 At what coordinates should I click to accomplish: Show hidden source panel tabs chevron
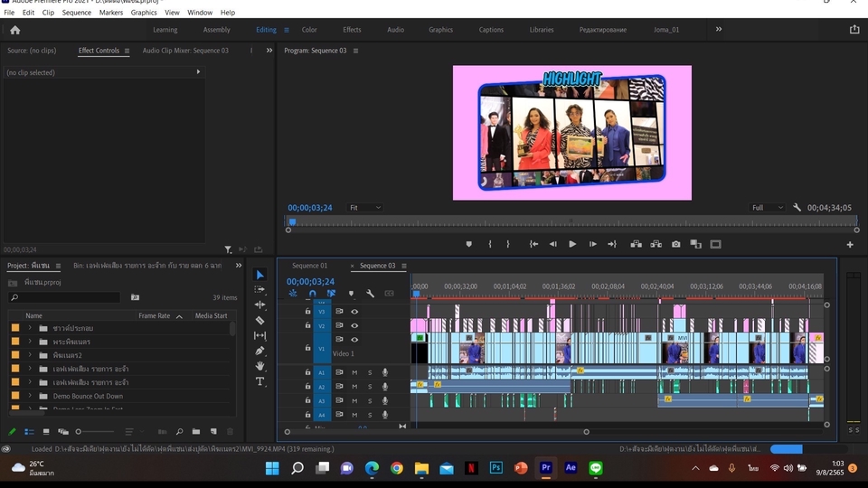click(x=269, y=51)
